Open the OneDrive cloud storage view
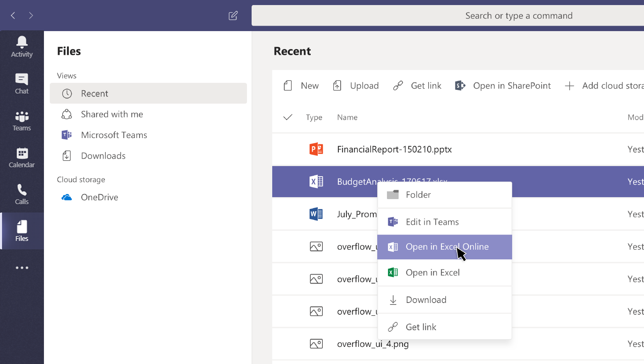644x364 pixels. 99,197
